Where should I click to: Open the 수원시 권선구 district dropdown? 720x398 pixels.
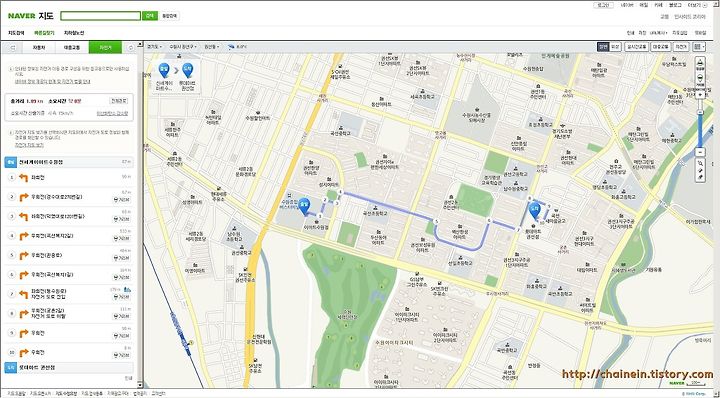coord(184,47)
